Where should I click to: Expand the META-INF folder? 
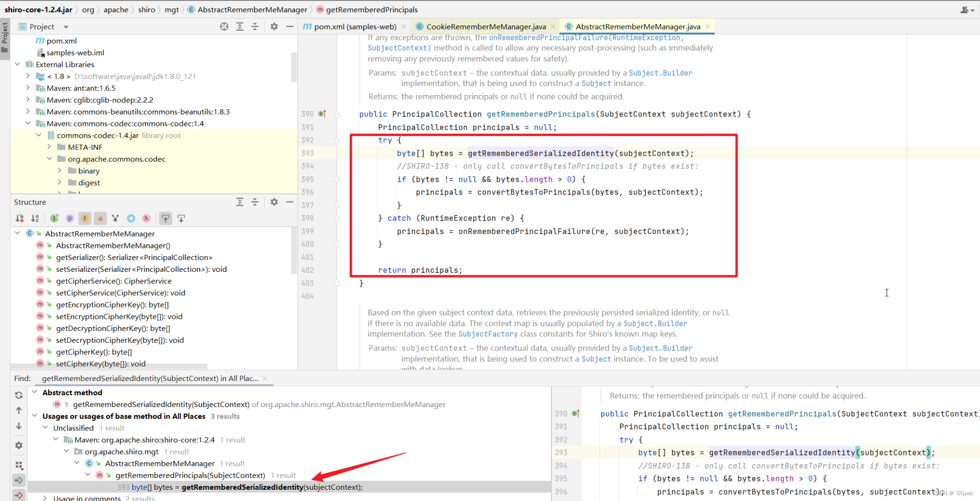coord(49,147)
